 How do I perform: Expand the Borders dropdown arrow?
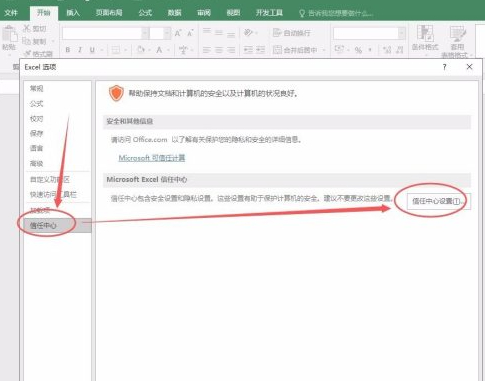(x=125, y=50)
